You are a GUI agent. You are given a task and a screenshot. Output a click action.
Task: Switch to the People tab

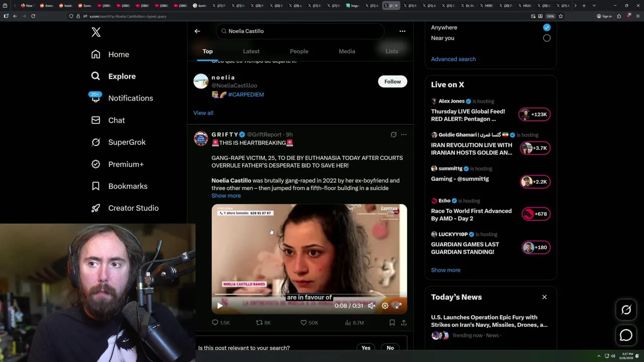tap(299, 51)
